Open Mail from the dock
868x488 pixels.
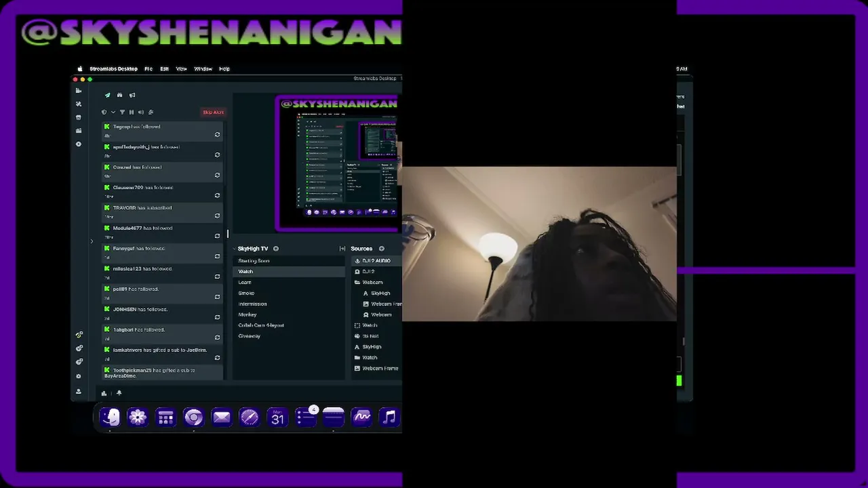pyautogui.click(x=221, y=417)
